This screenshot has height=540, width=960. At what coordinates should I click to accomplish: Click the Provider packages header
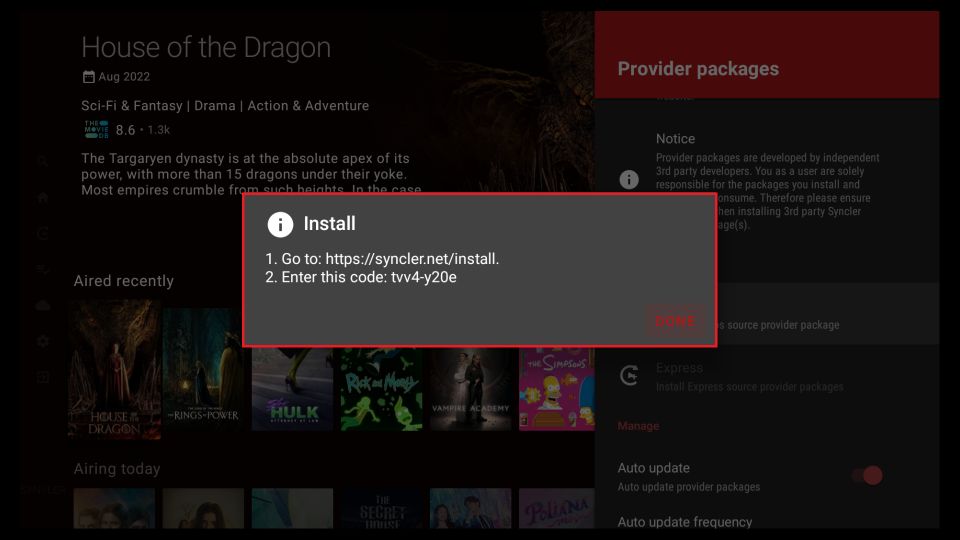698,69
